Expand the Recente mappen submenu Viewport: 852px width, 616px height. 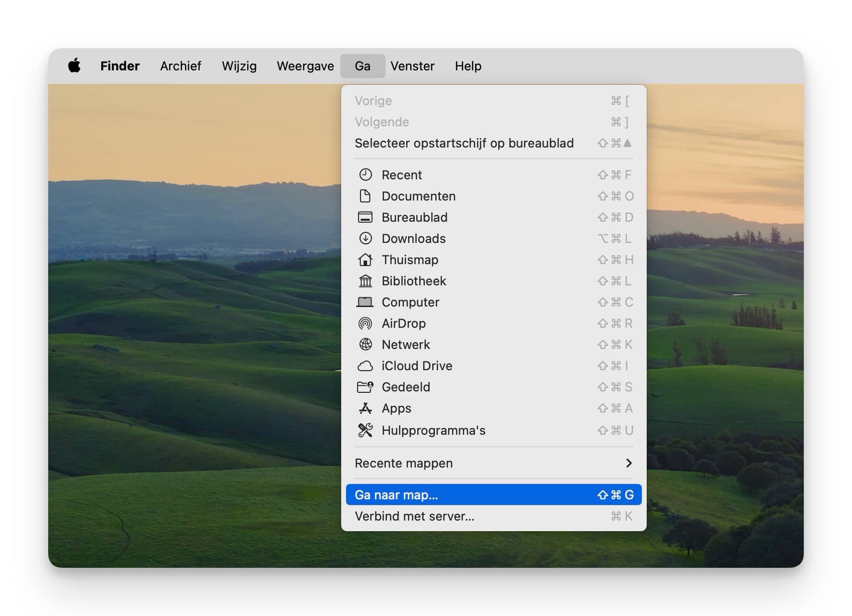pyautogui.click(x=493, y=463)
